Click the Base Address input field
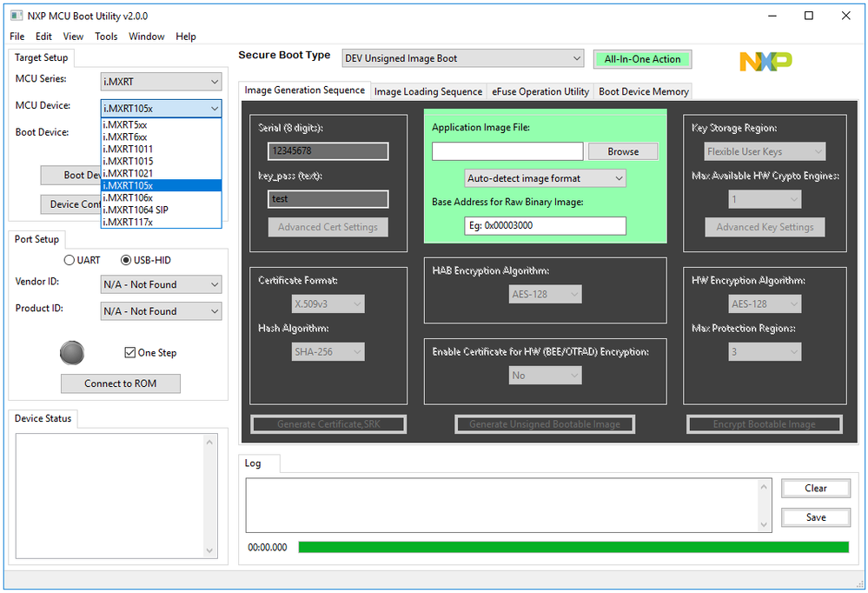Image resolution: width=868 pixels, height=593 pixels. 546,225
